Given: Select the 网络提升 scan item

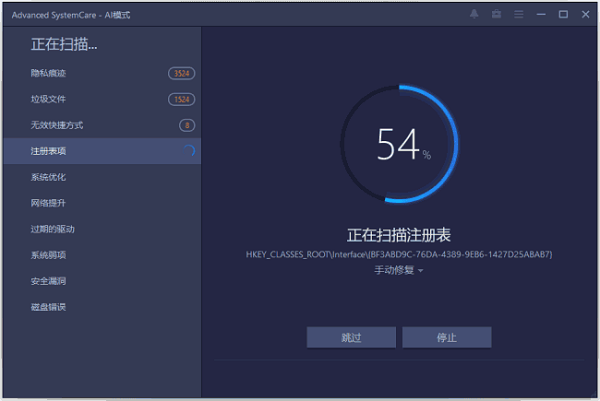Looking at the screenshot, I should coord(102,203).
